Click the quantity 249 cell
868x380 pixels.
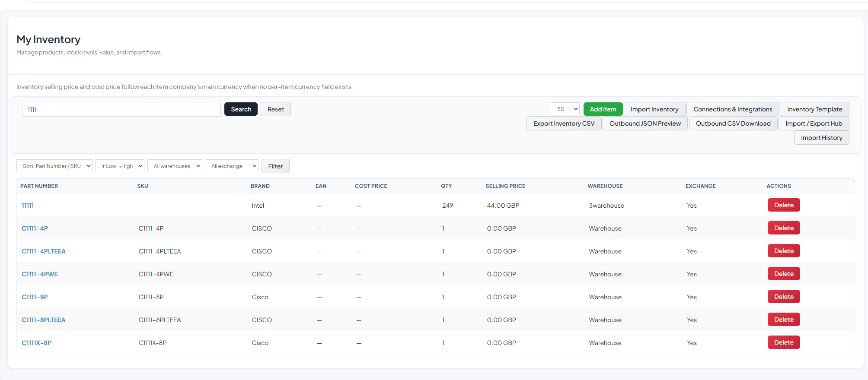[x=447, y=206]
